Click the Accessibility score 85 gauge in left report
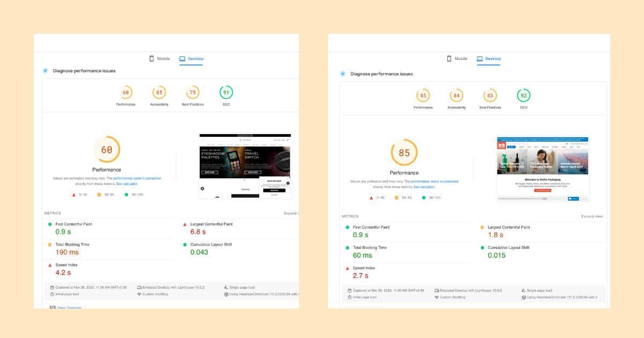Viewport: 644px width, 338px height. click(x=159, y=92)
